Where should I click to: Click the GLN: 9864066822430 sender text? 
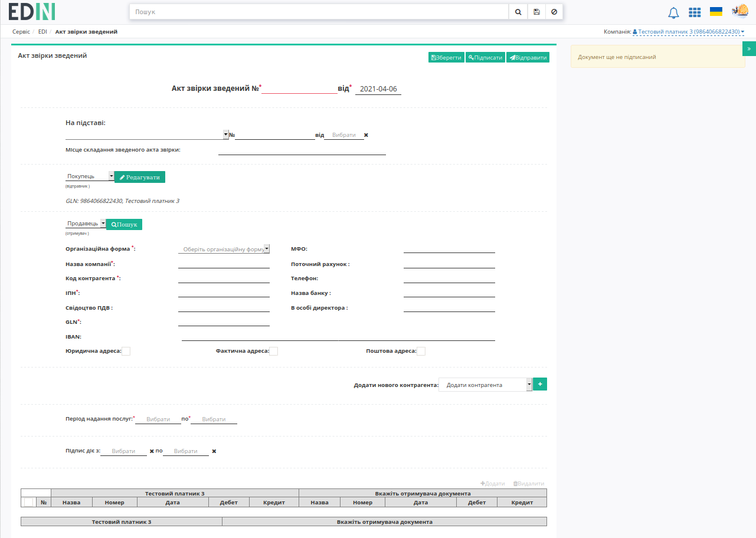(x=122, y=201)
